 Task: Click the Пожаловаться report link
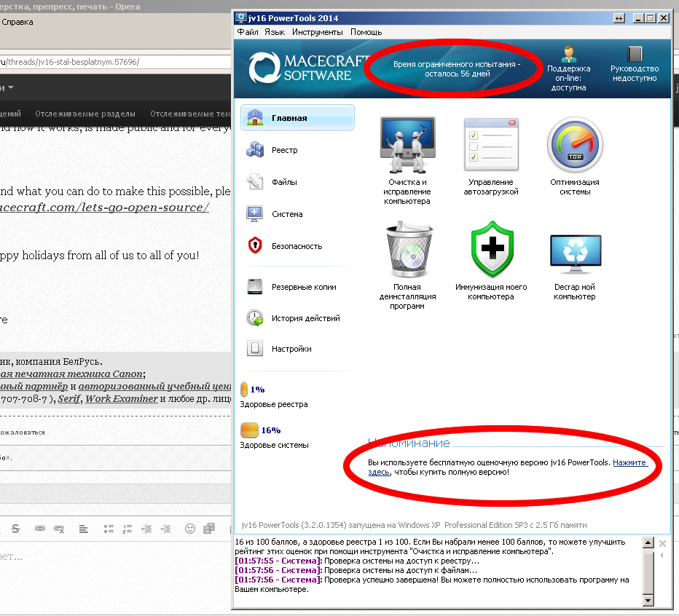23,432
